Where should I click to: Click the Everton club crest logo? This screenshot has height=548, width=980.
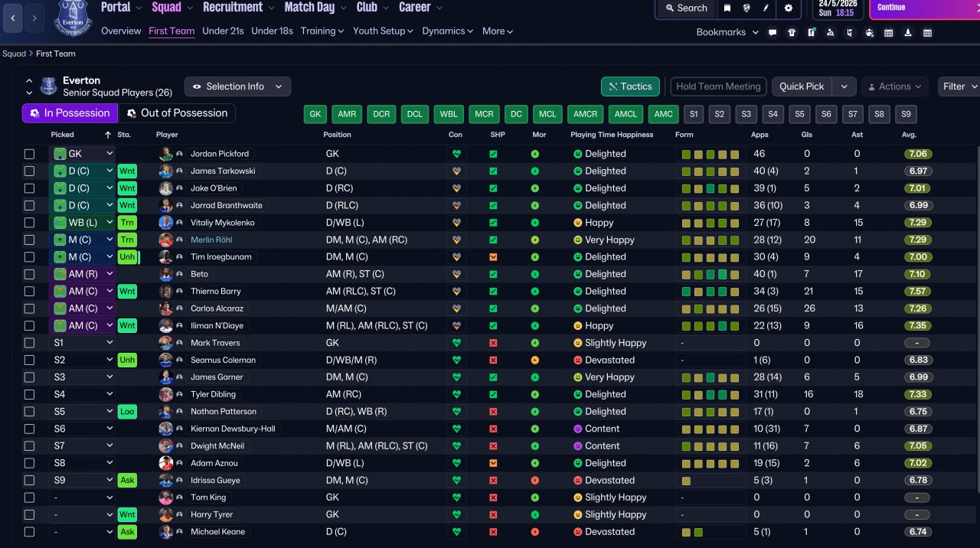click(x=73, y=18)
